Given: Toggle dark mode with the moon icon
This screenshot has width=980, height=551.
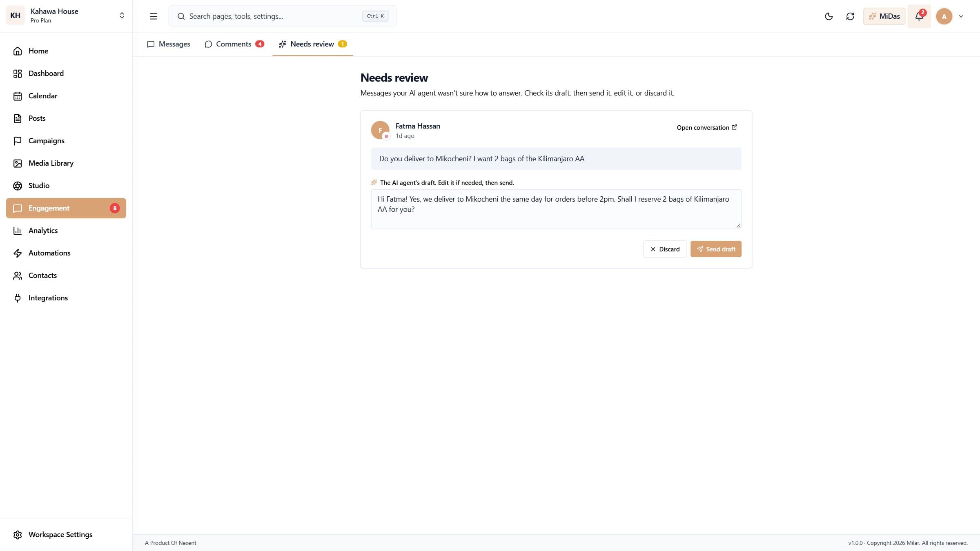Looking at the screenshot, I should click(829, 16).
